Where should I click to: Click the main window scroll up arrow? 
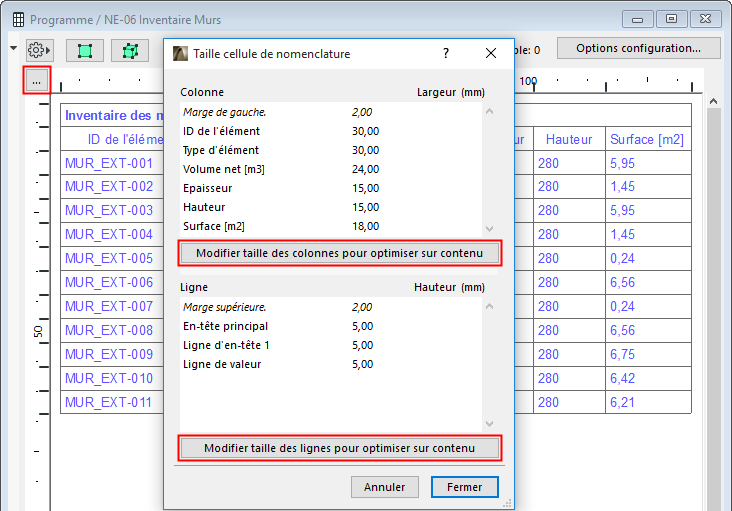713,101
